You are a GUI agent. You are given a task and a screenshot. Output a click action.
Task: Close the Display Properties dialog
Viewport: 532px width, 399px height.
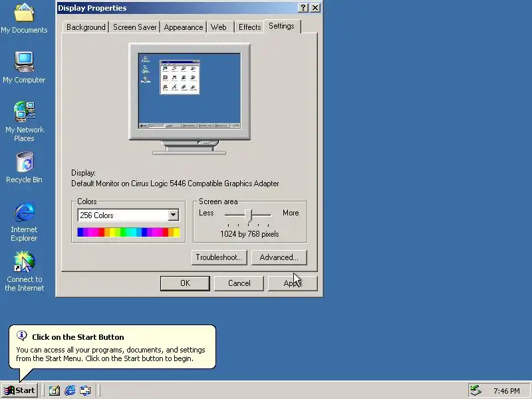tap(315, 8)
